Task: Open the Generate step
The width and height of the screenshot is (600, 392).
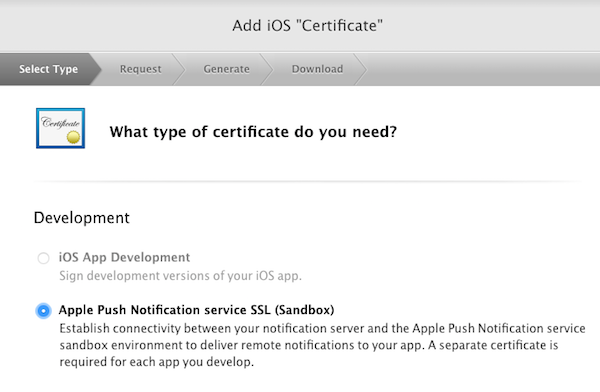Action: point(226,69)
